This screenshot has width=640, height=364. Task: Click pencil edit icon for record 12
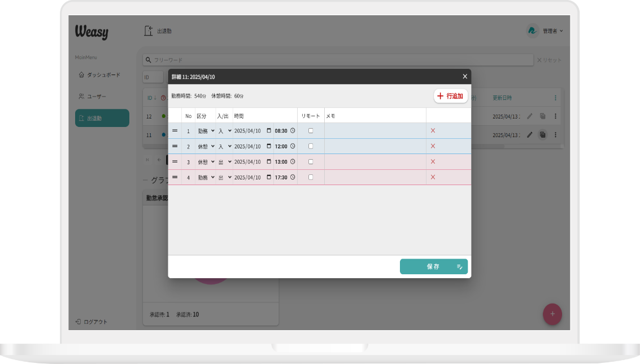529,116
